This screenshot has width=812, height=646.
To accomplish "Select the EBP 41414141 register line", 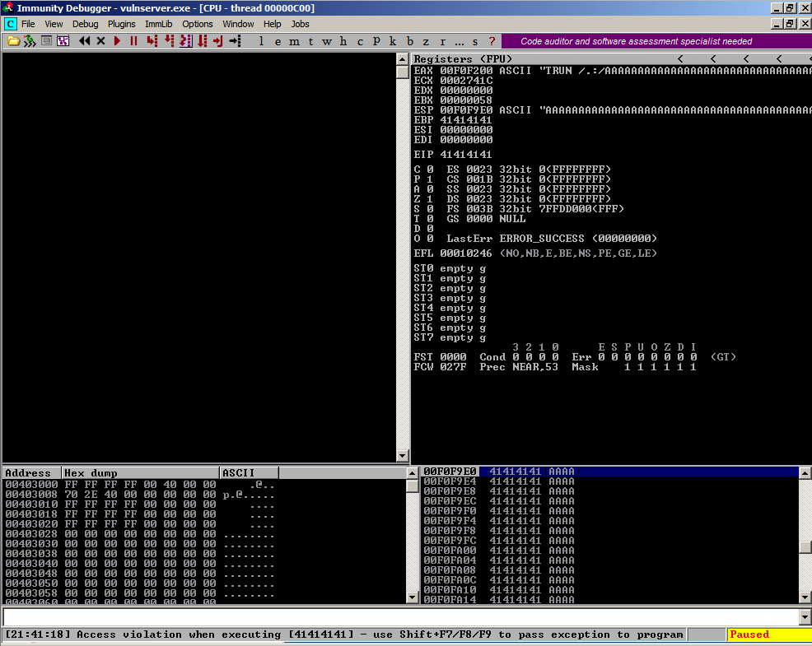I will pyautogui.click(x=453, y=119).
